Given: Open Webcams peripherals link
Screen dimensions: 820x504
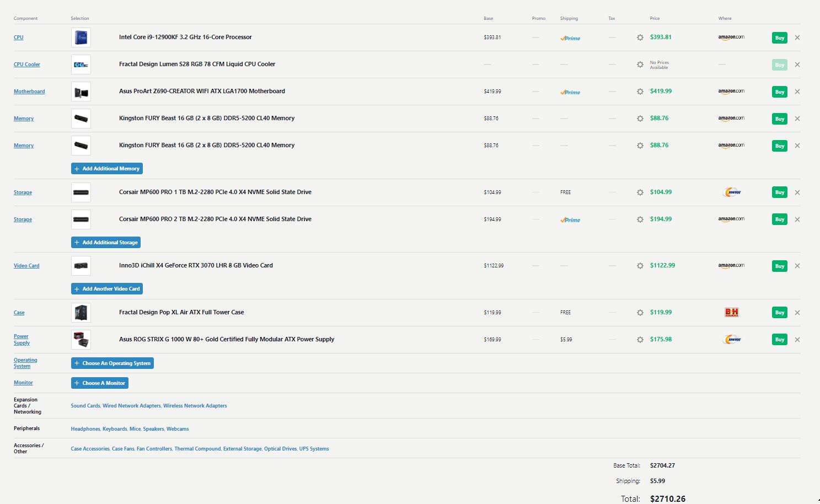Looking at the screenshot, I should tap(178, 429).
